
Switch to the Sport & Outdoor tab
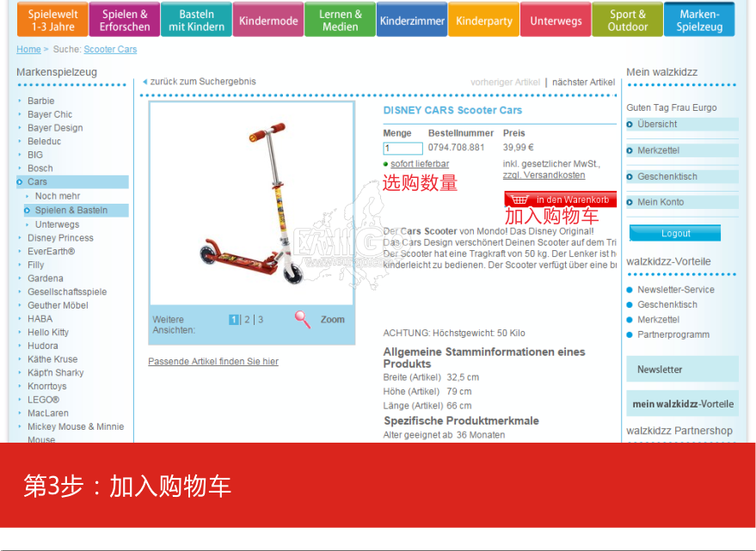tap(628, 21)
